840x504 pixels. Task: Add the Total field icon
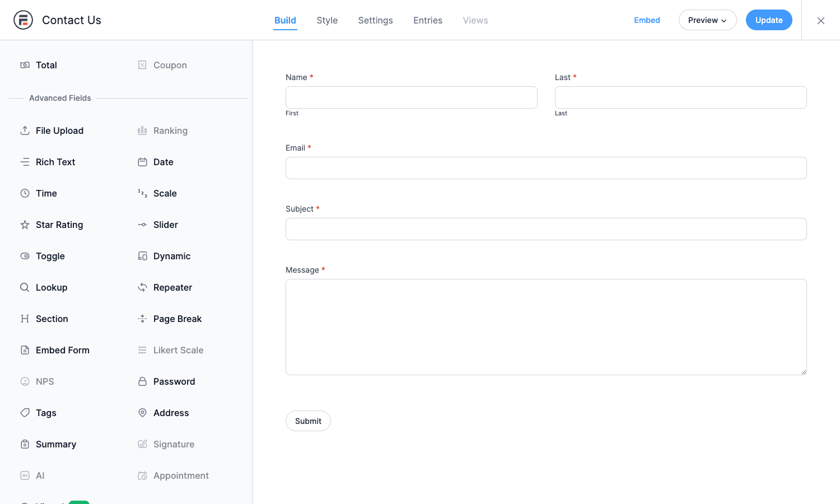[25, 65]
